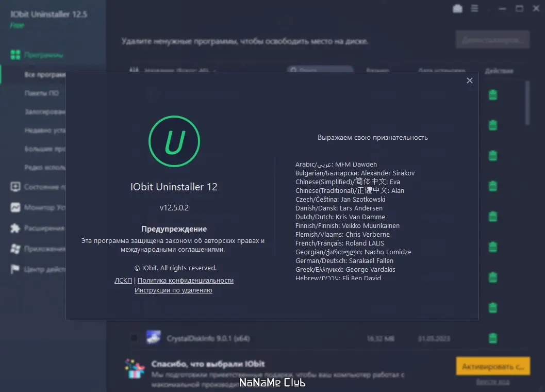Image resolution: width=545 pixels, height=392 pixels.
Task: Click the Спасибо, что выбрали IObit banner title
Action: click(x=208, y=364)
